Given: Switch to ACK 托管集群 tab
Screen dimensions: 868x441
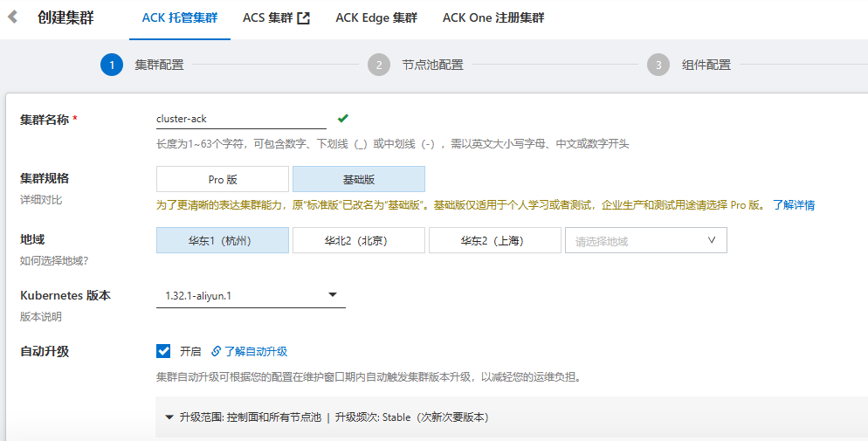Looking at the screenshot, I should (x=180, y=17).
